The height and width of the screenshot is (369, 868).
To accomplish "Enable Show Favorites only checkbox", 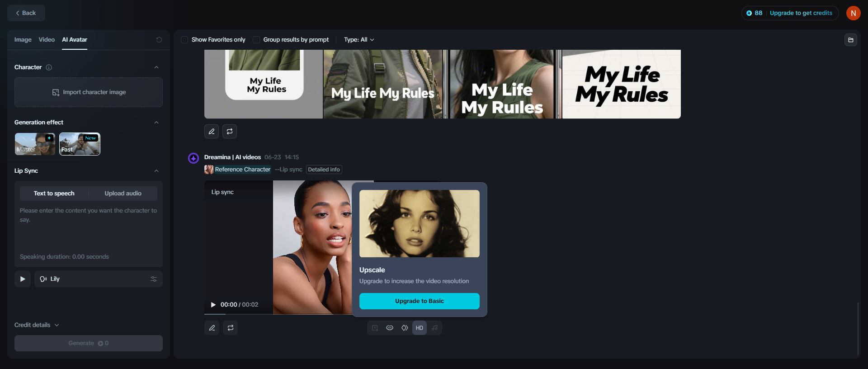I will click(184, 40).
